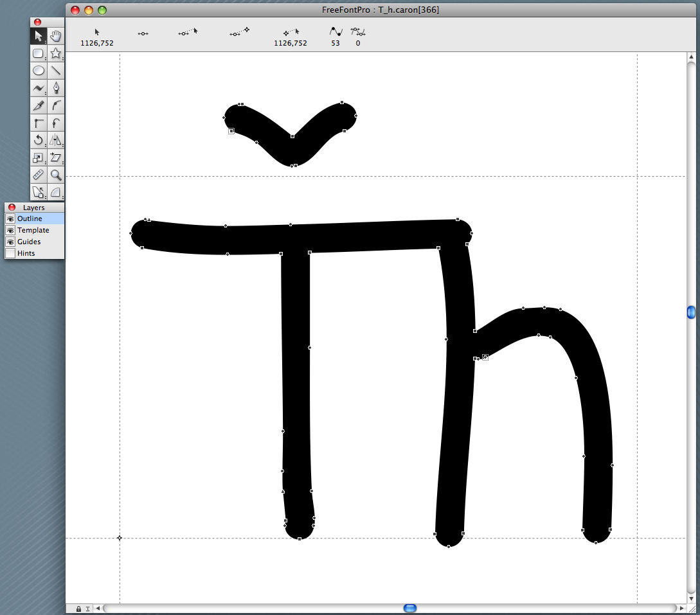Choose the Perspective transform tool
The height and width of the screenshot is (615, 700).
[x=39, y=192]
